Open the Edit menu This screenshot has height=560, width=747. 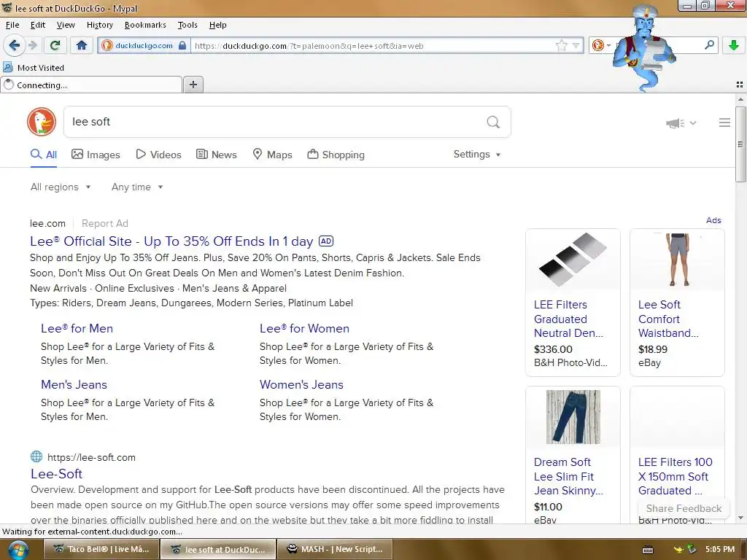38,25
